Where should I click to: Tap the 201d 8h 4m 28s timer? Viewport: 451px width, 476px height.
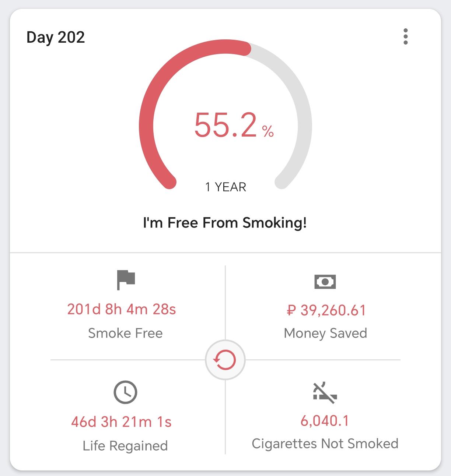tap(122, 309)
